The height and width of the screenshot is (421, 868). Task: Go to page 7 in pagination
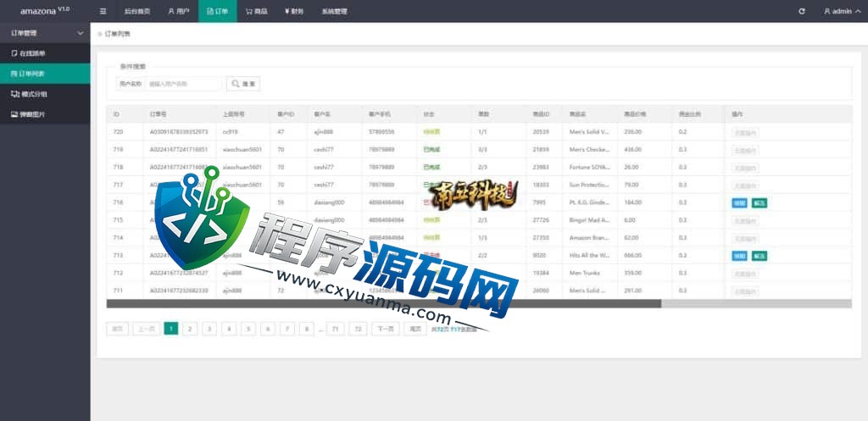point(287,329)
